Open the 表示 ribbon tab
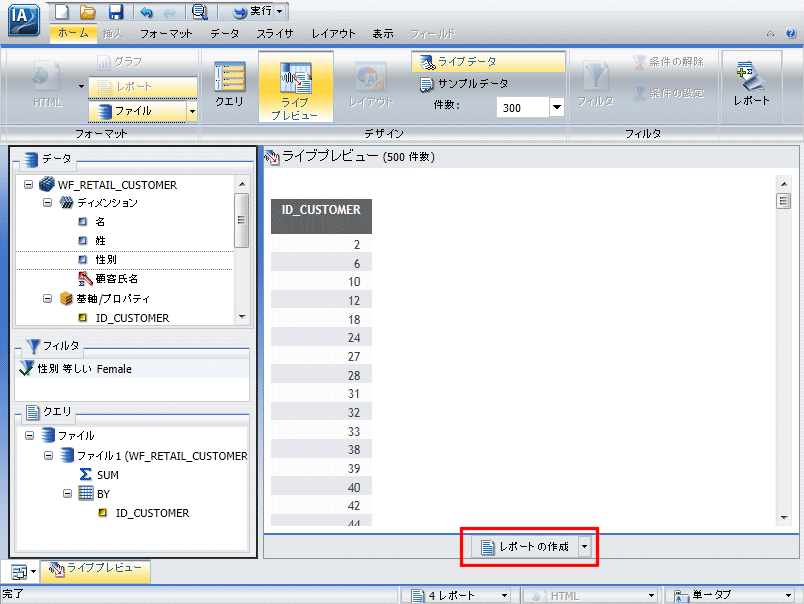Screen dimensions: 804x604 (x=383, y=34)
